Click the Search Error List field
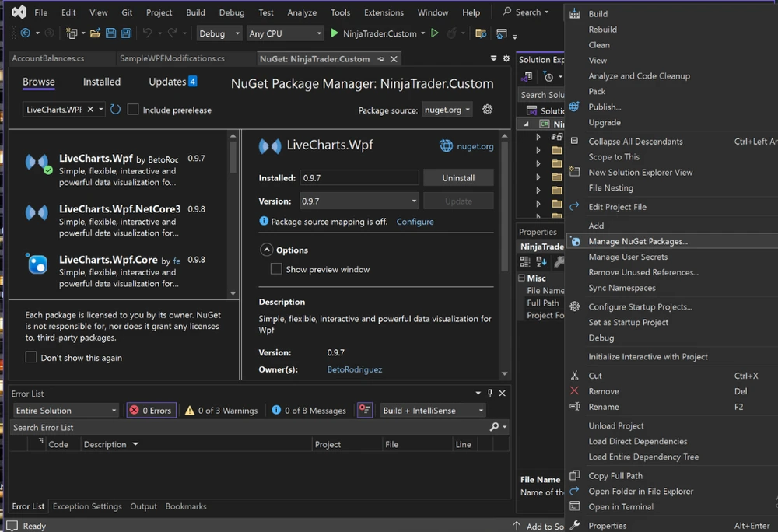The image size is (778, 532). pos(248,427)
